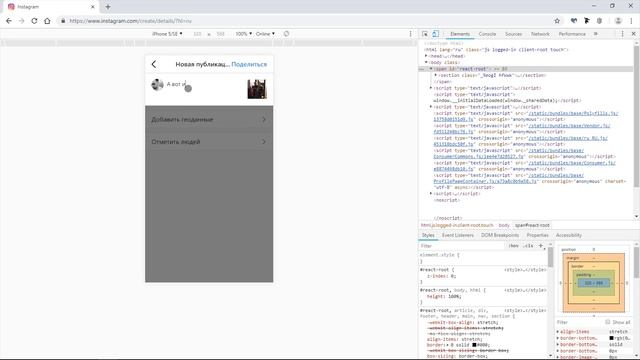Image resolution: width=640 pixels, height=360 pixels.
Task: Open the Add geodata row chevron
Action: (x=264, y=120)
